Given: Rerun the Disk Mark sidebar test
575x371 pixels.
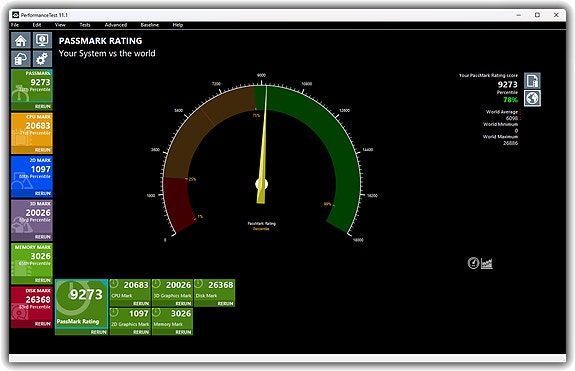Looking at the screenshot, I should (43, 324).
